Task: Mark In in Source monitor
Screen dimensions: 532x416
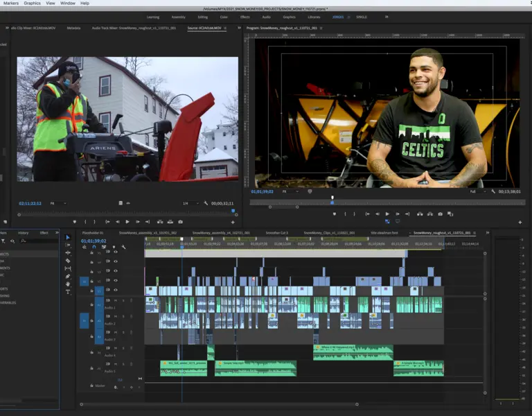Action: [x=85, y=222]
